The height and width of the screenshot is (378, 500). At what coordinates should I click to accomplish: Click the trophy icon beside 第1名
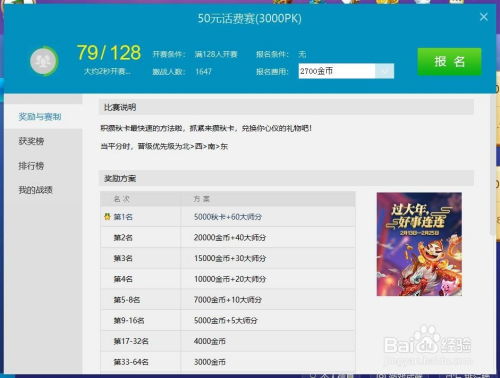pos(107,217)
